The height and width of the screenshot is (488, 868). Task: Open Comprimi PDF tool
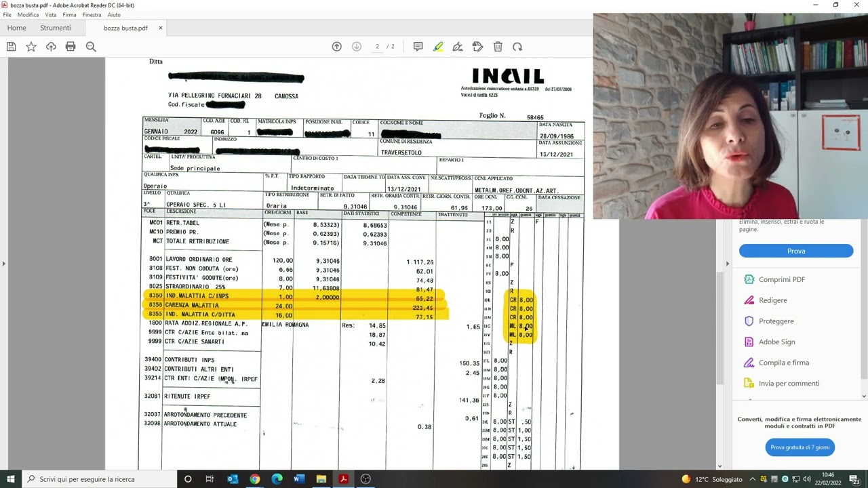[x=782, y=279]
